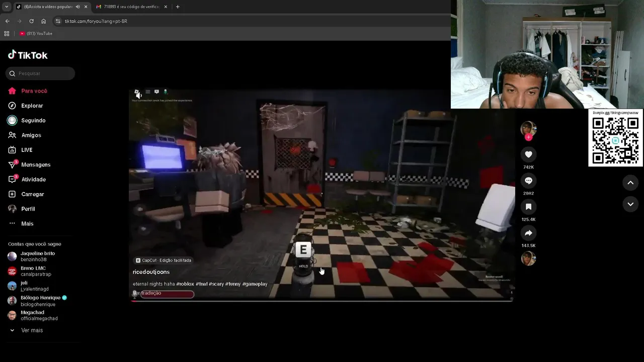Click the Roblox menu icon in video

click(x=148, y=92)
